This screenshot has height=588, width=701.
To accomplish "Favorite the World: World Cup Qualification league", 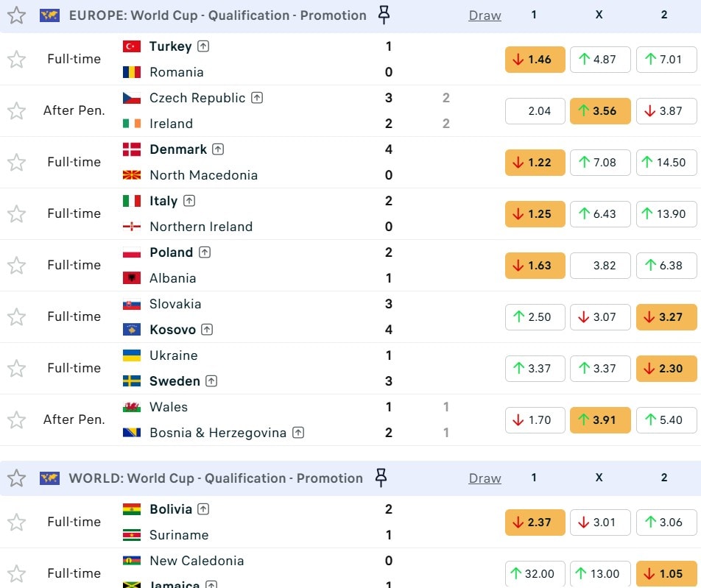I will click(16, 478).
